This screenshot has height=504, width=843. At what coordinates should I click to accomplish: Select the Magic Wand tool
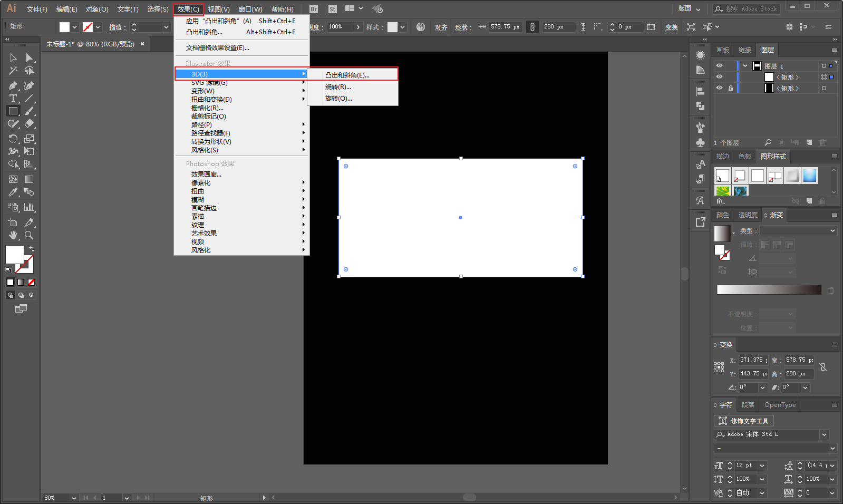13,71
